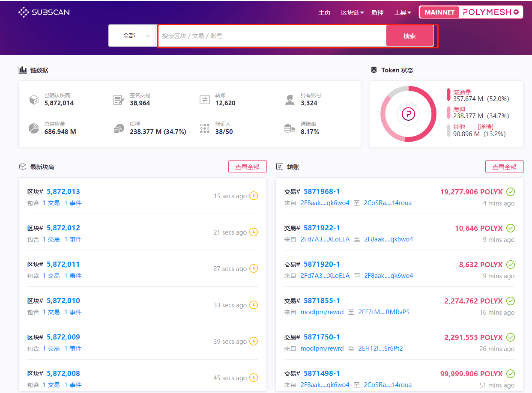Screen dimensions: 532x393
Task: Open the Mainnet Polymesh network selector
Action: coord(471,12)
